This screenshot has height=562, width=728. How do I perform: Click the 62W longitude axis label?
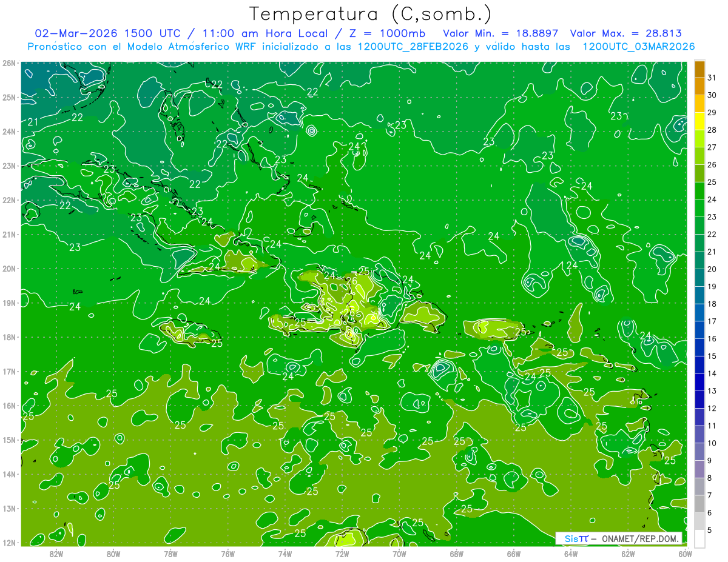(x=628, y=554)
